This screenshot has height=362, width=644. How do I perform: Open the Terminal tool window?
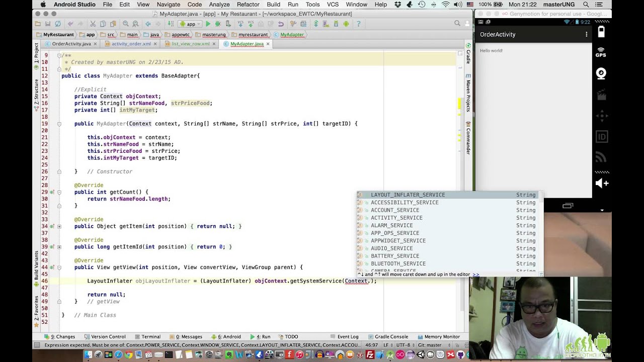tap(147, 337)
